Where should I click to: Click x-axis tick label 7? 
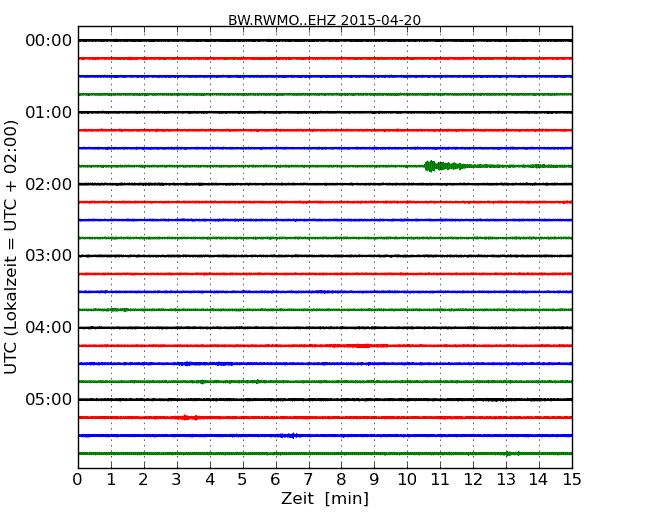click(308, 480)
